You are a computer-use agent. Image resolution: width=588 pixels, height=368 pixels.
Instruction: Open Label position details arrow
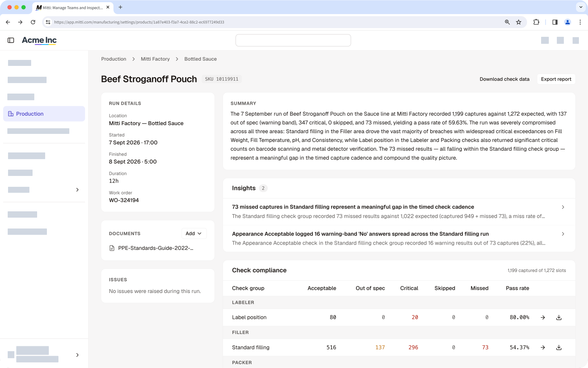point(543,318)
